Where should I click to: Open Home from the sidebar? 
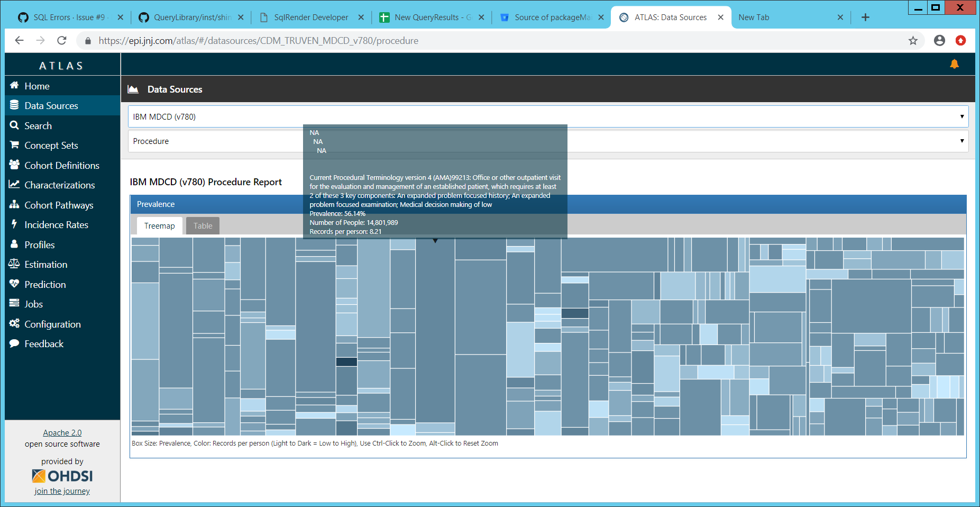(37, 86)
